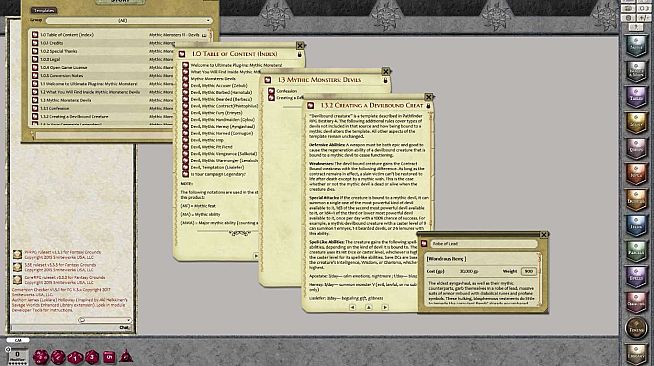
Task: Click the story list filter field
Action: coord(104,135)
